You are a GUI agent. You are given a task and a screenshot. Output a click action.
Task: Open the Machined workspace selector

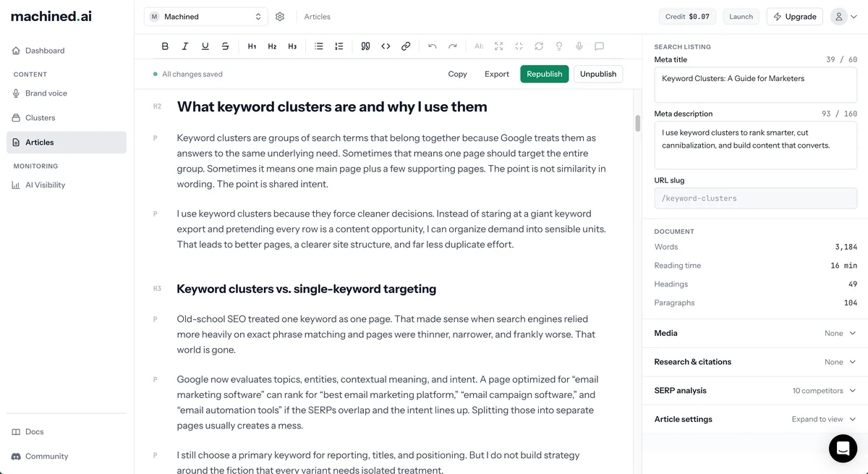tap(206, 17)
